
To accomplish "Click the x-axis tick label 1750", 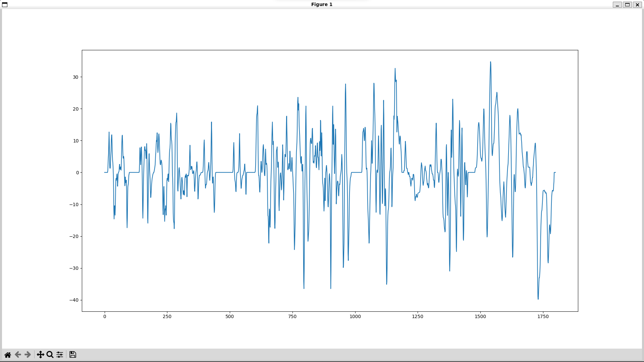I will coord(543,316).
